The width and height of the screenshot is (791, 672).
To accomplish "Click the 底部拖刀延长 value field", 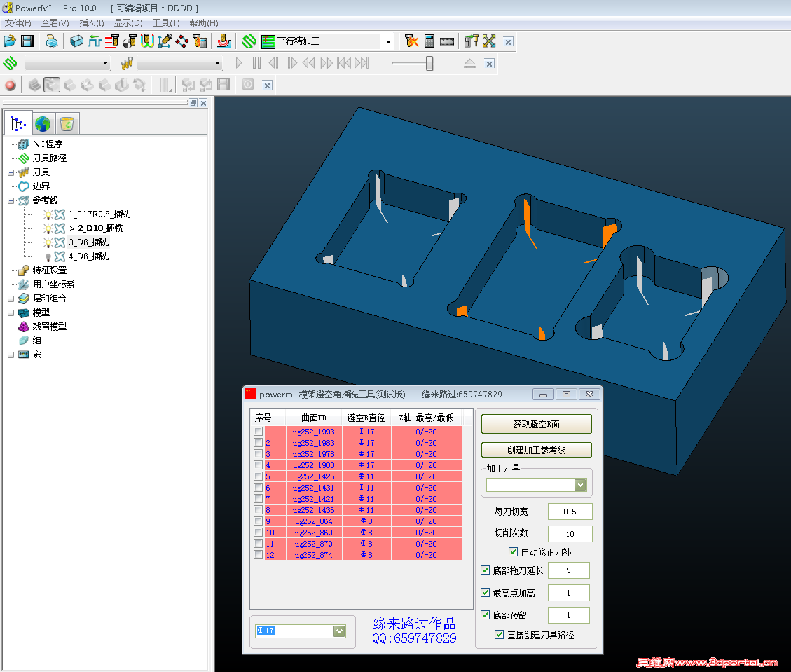I will tap(568, 570).
